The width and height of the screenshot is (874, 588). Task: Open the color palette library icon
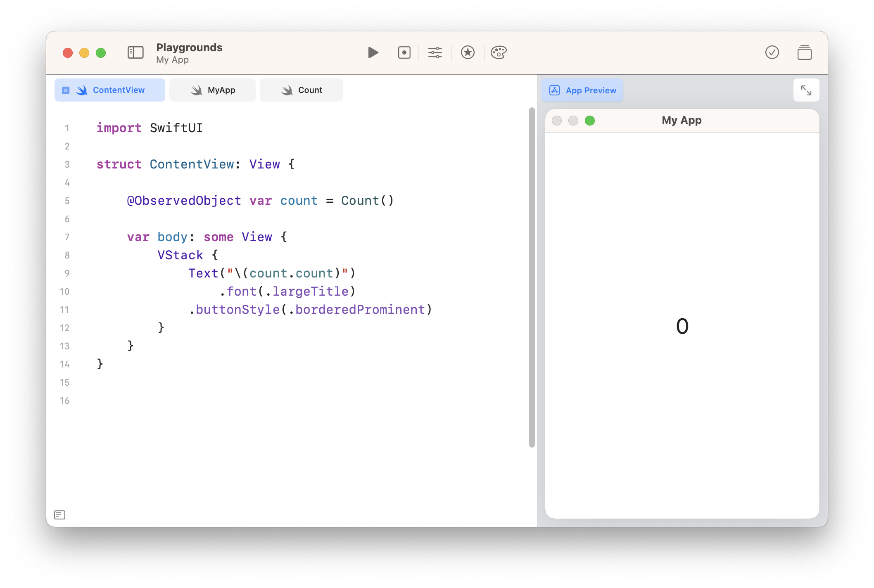pos(499,52)
